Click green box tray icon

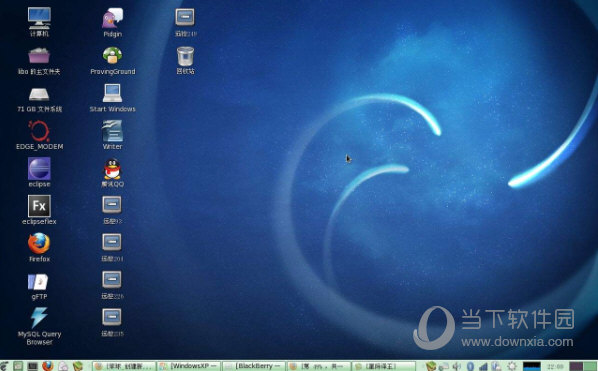(431, 366)
